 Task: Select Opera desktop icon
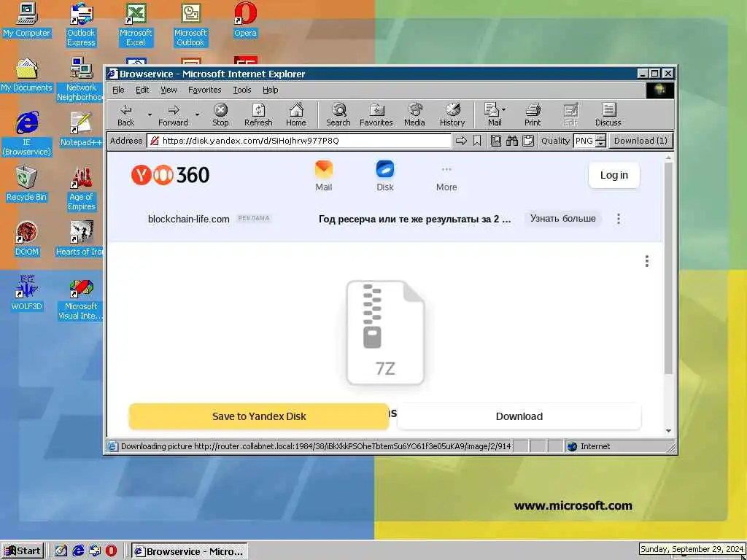click(x=245, y=20)
